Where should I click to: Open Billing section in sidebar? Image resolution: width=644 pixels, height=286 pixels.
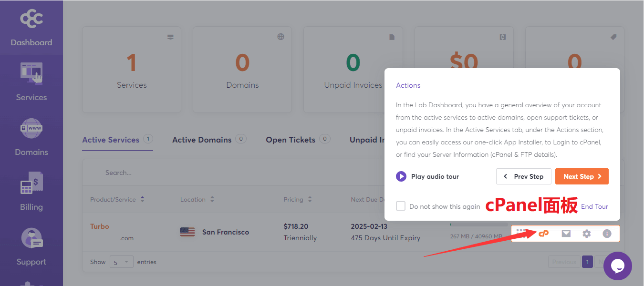point(31,192)
